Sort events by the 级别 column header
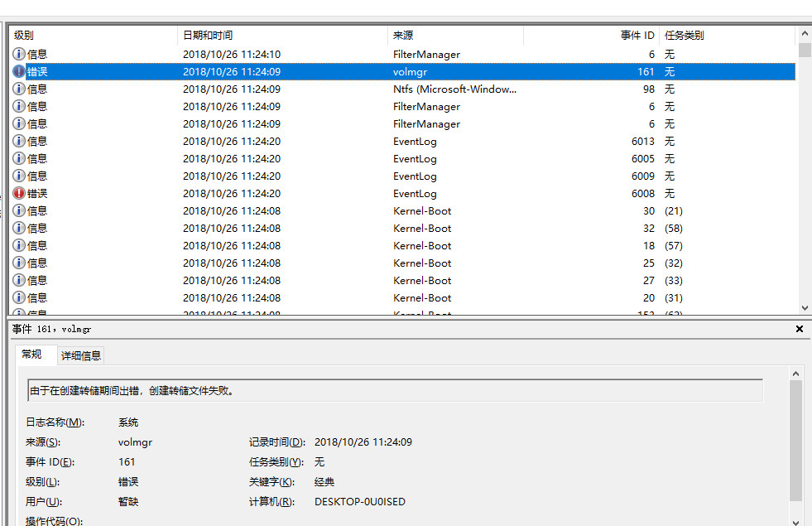This screenshot has width=812, height=526. tap(93, 36)
